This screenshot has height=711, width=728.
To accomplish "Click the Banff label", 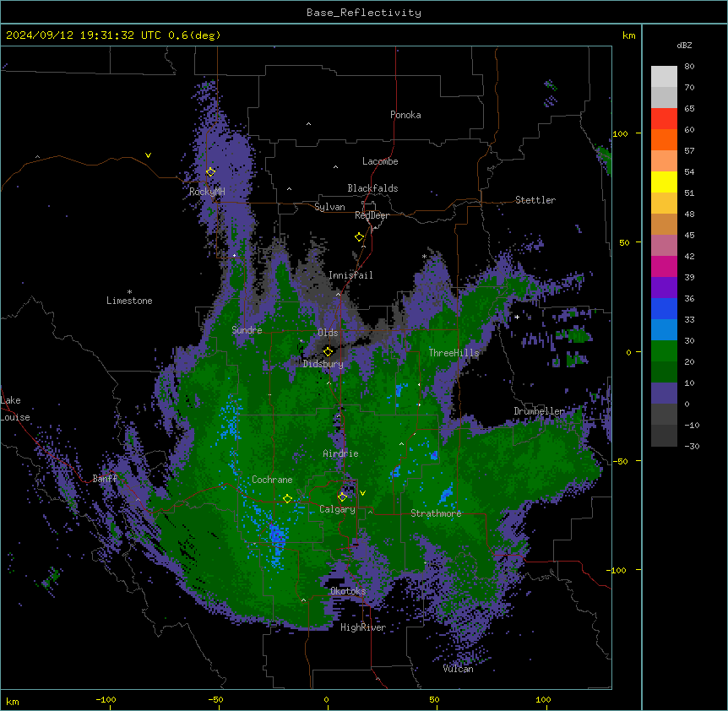I will 105,479.
